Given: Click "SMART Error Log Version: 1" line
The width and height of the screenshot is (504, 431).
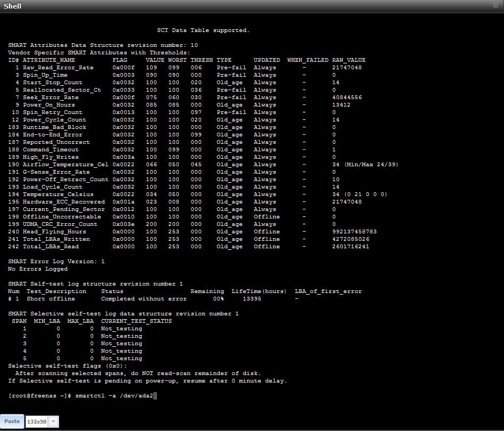Looking at the screenshot, I should click(x=56, y=262).
